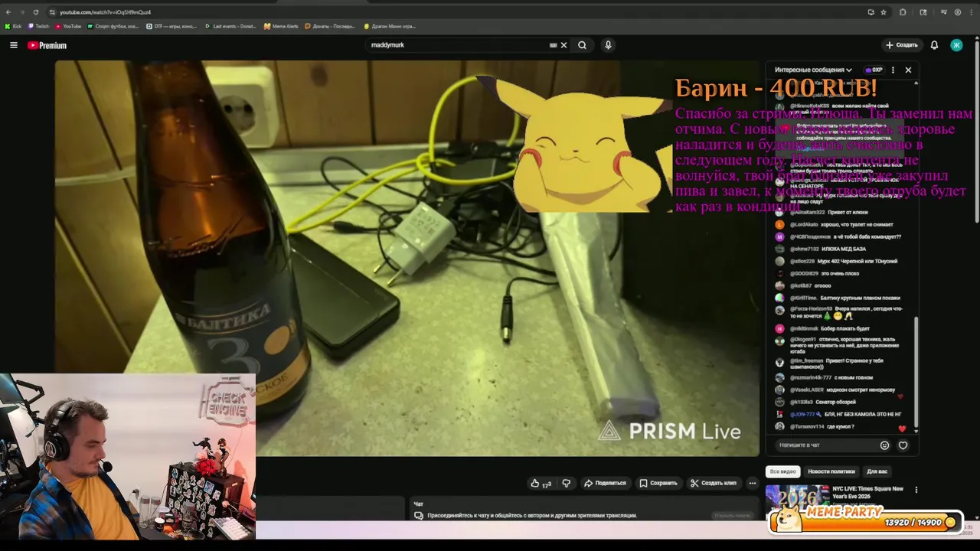Click the Создать клип button
Viewport: 980px width, 551px height.
click(714, 483)
